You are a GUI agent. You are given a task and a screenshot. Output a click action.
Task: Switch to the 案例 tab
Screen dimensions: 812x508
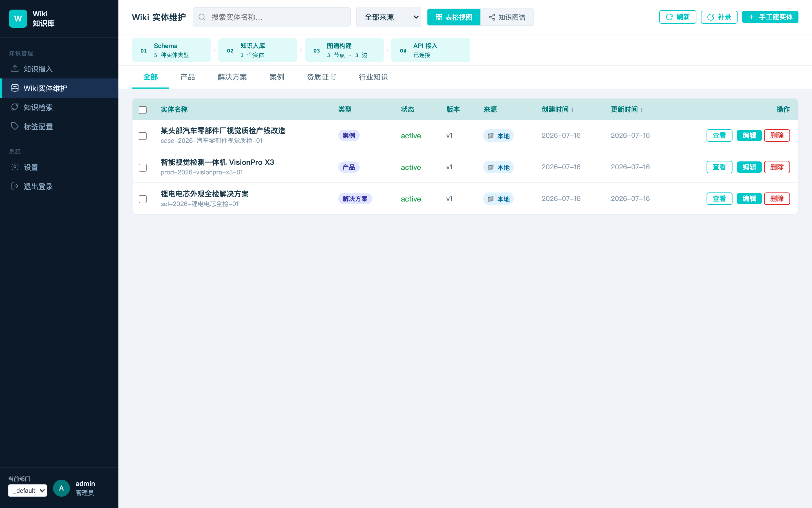click(x=277, y=77)
